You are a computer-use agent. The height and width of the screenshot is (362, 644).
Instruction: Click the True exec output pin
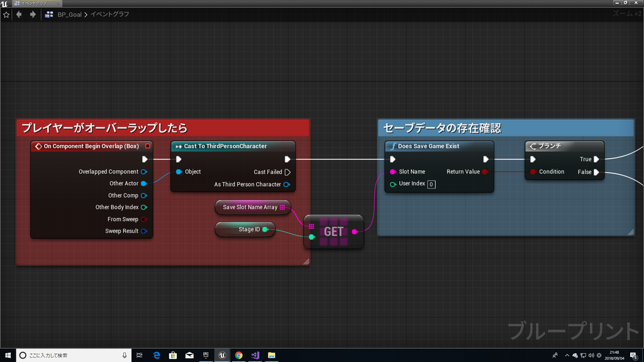point(596,159)
